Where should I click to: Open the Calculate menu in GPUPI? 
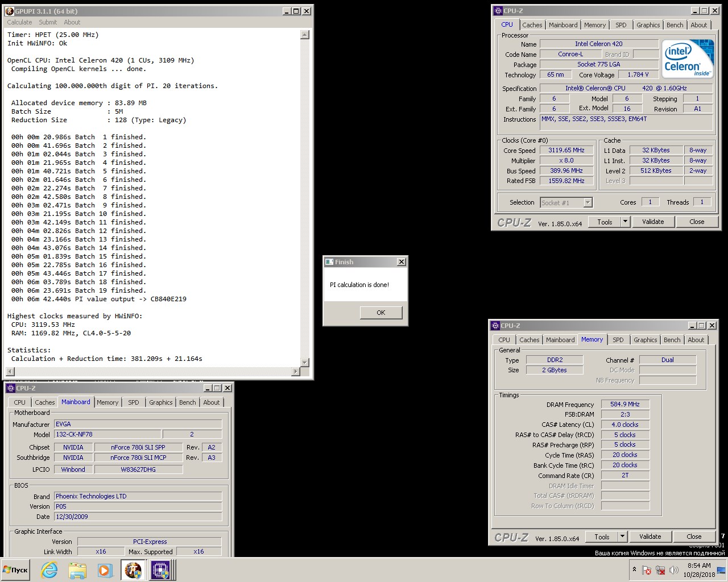point(19,22)
